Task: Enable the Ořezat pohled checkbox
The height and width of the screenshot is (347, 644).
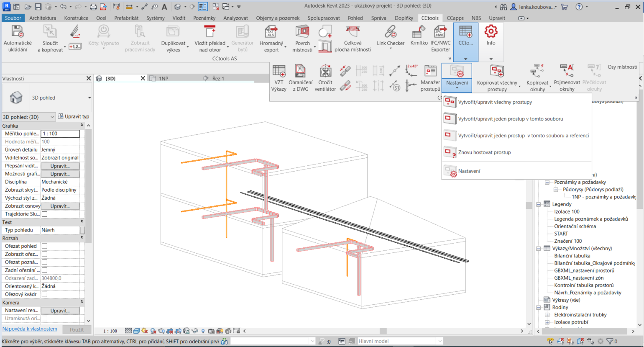Action: [44, 246]
